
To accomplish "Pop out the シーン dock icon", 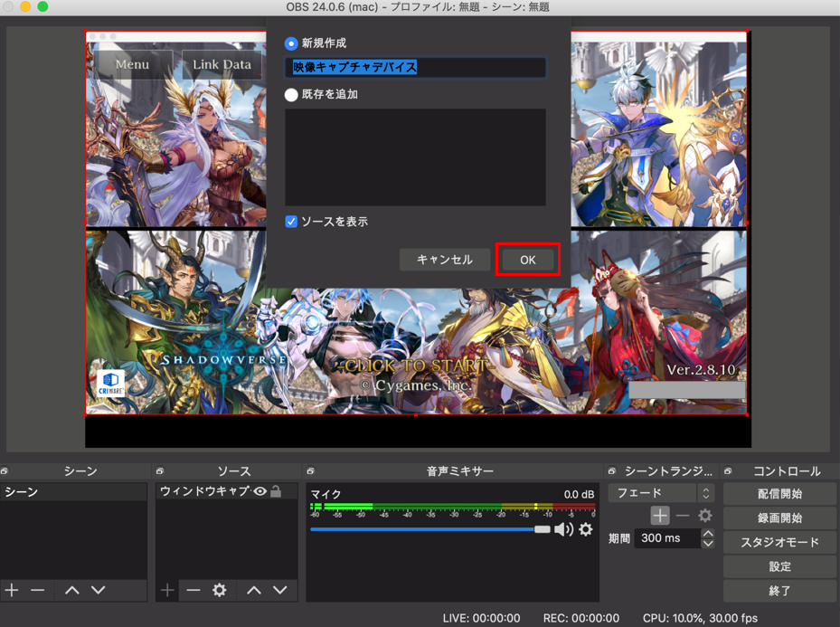I will pos(5,471).
